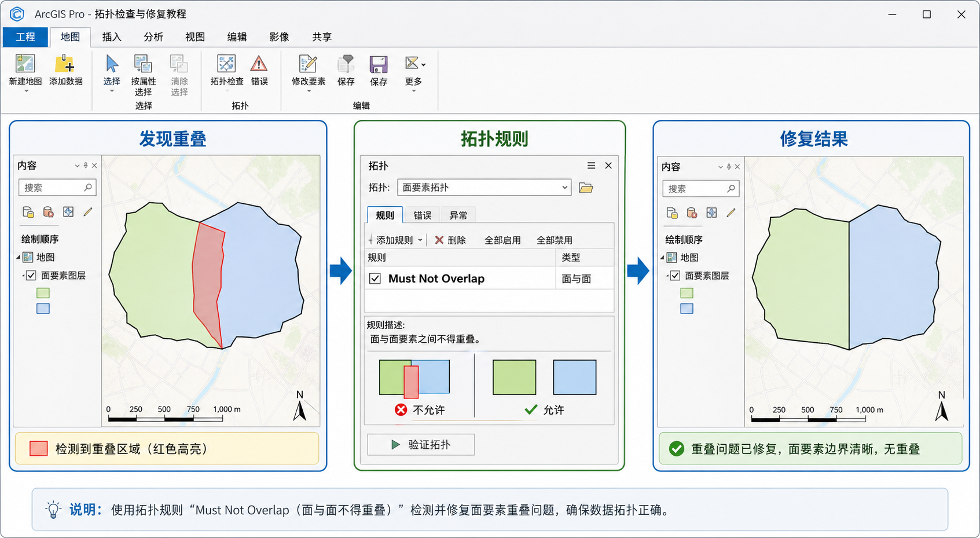This screenshot has height=538, width=980.
Task: Click the 类型 column header
Action: coord(585,258)
